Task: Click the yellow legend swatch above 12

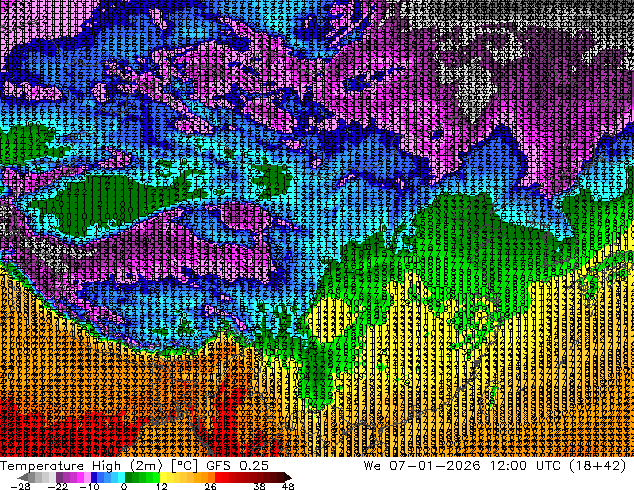Action: [x=163, y=477]
